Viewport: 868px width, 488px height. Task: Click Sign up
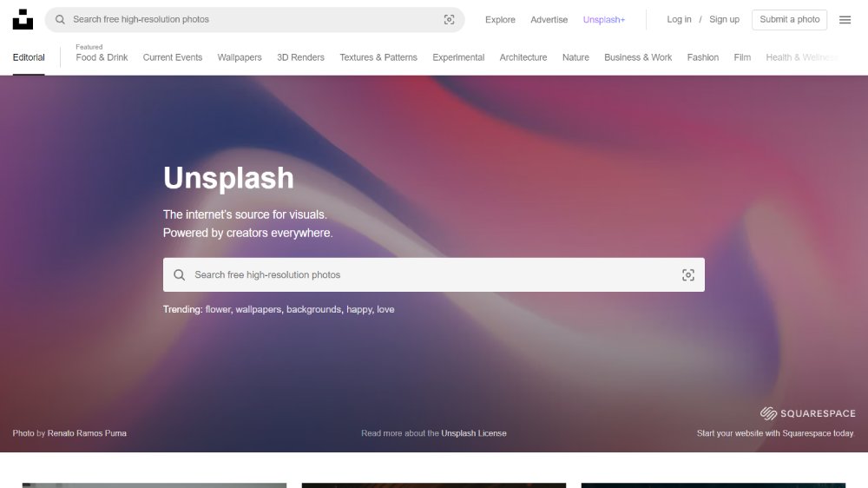(724, 19)
